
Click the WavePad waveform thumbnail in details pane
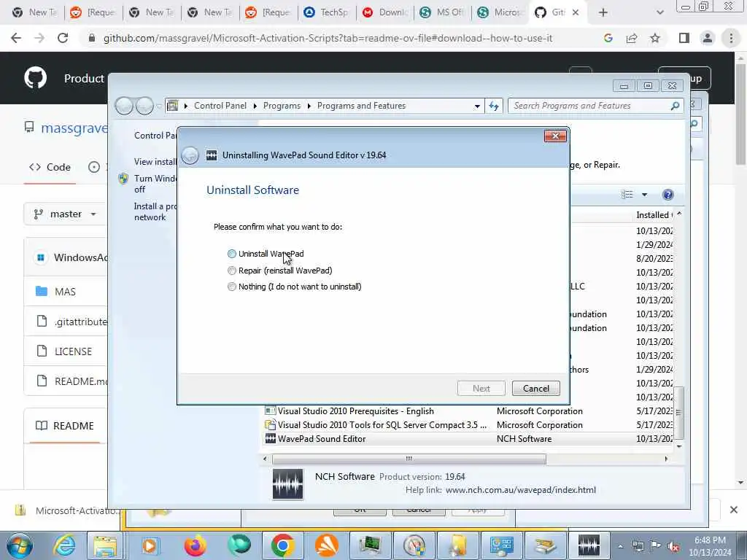tap(287, 484)
